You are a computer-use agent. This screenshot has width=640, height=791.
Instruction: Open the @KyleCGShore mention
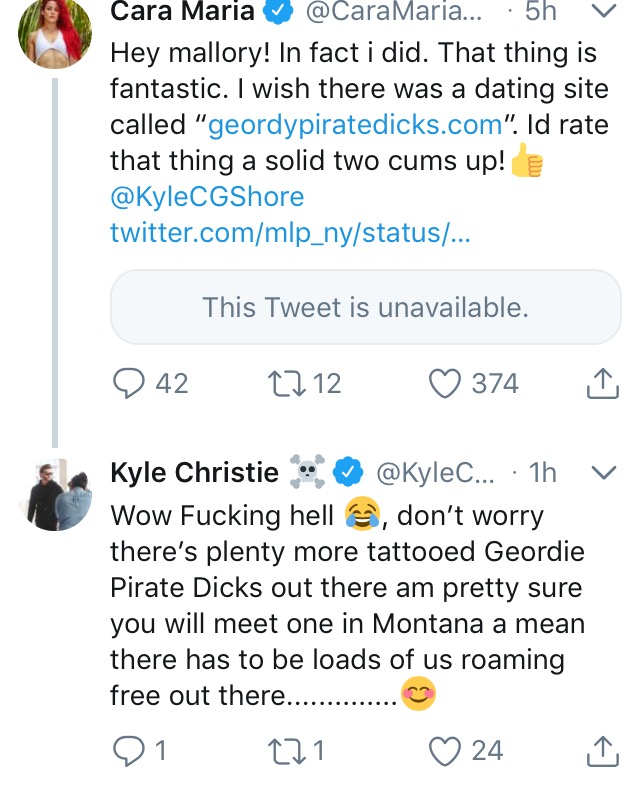207,197
